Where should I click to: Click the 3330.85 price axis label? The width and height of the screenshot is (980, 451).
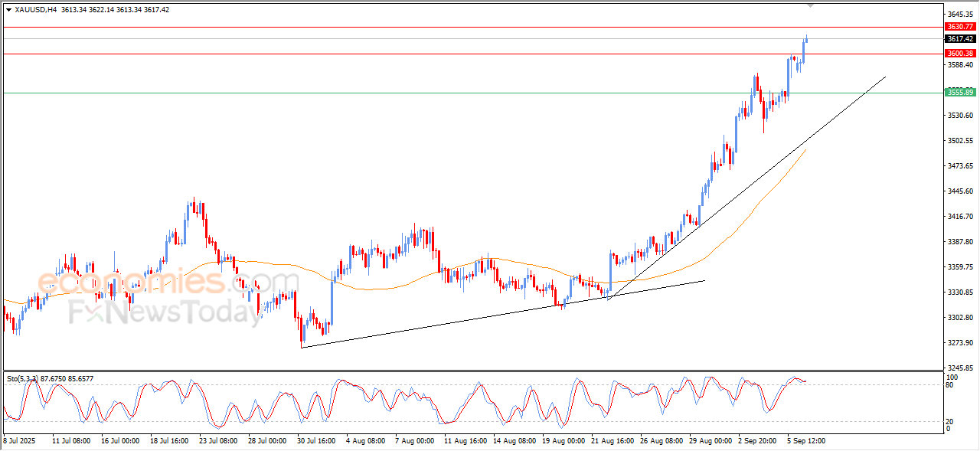pyautogui.click(x=959, y=292)
